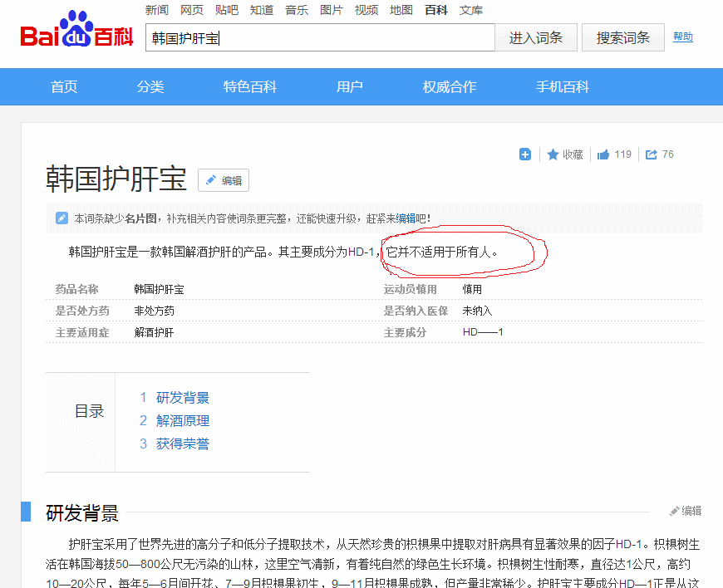Screen dimensions: 723x588
Task: Open the 地图 tab
Action: click(401, 10)
